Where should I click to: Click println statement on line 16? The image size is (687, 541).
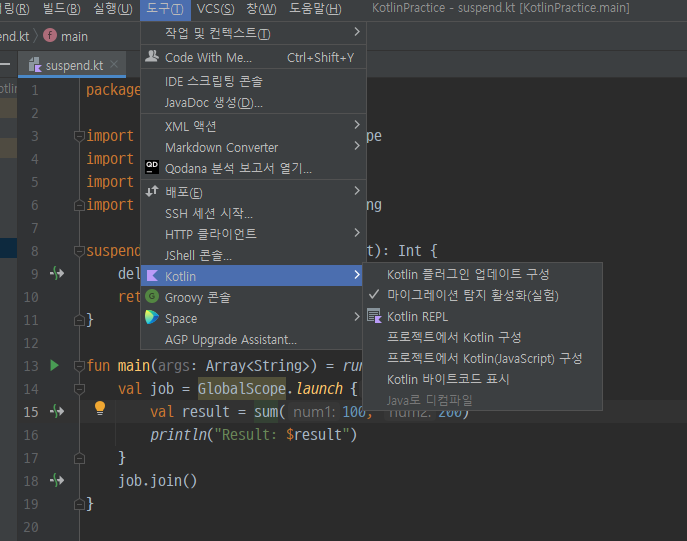(x=253, y=435)
